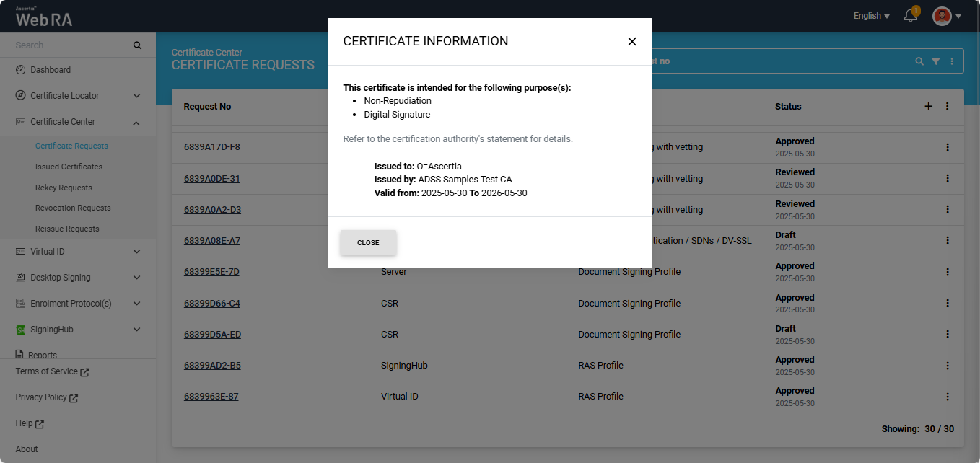
Task: Click the sidebar search magnifier icon
Action: pos(137,45)
